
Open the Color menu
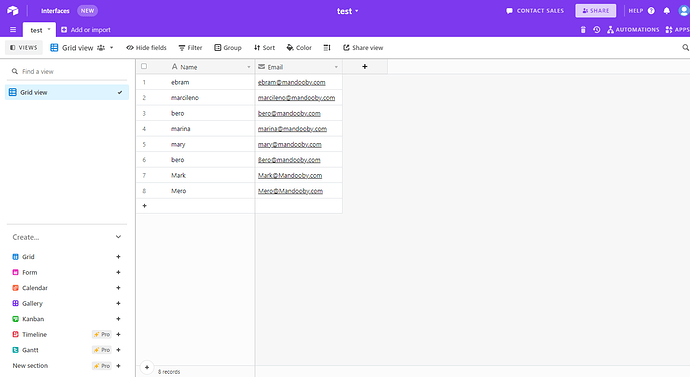click(x=299, y=48)
